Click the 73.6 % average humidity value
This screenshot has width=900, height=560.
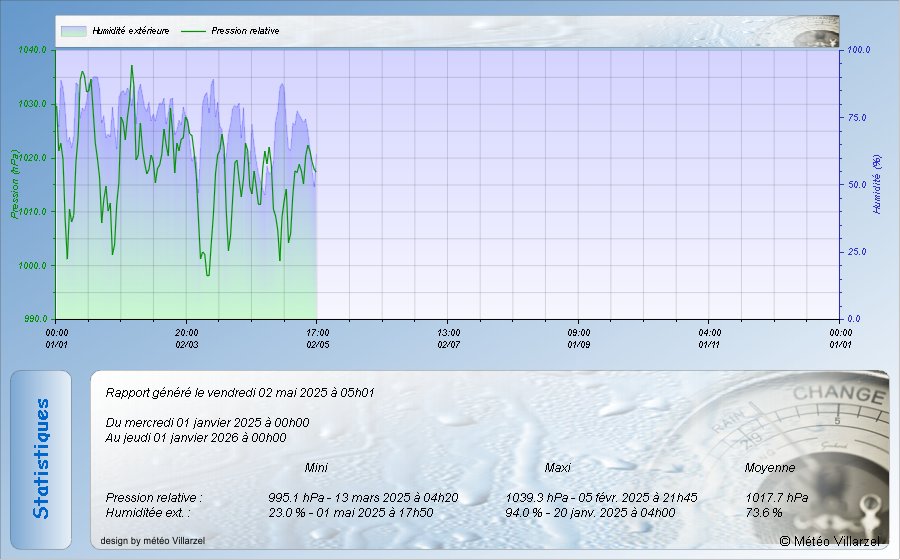click(764, 513)
